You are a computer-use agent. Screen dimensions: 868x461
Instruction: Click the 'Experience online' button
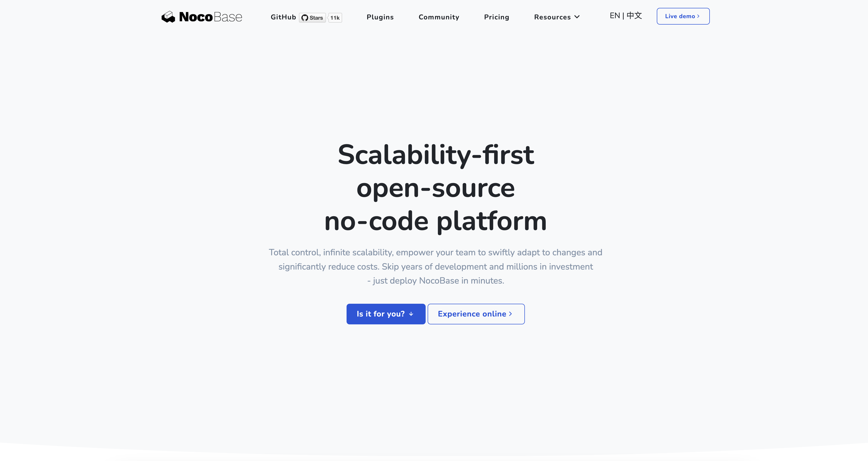(x=476, y=314)
